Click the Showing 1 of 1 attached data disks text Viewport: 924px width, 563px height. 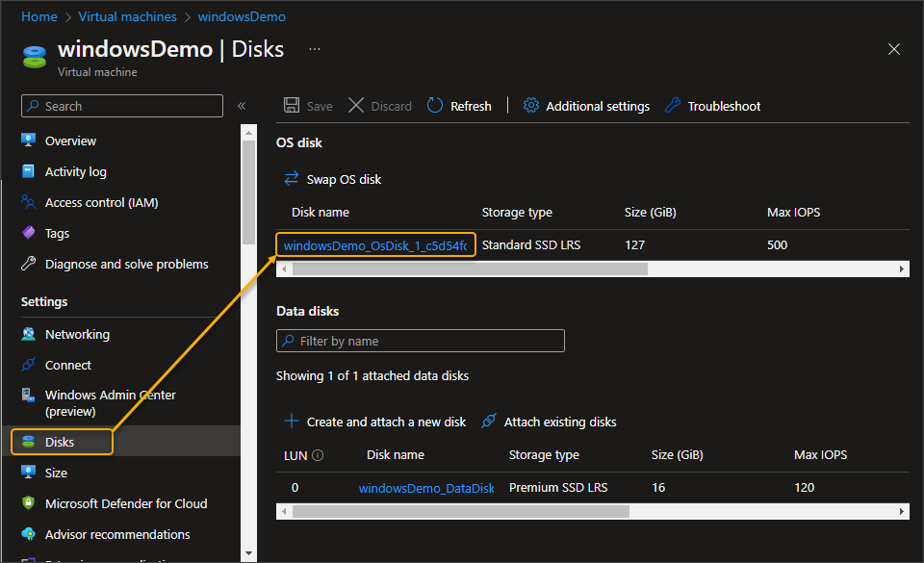pyautogui.click(x=372, y=375)
